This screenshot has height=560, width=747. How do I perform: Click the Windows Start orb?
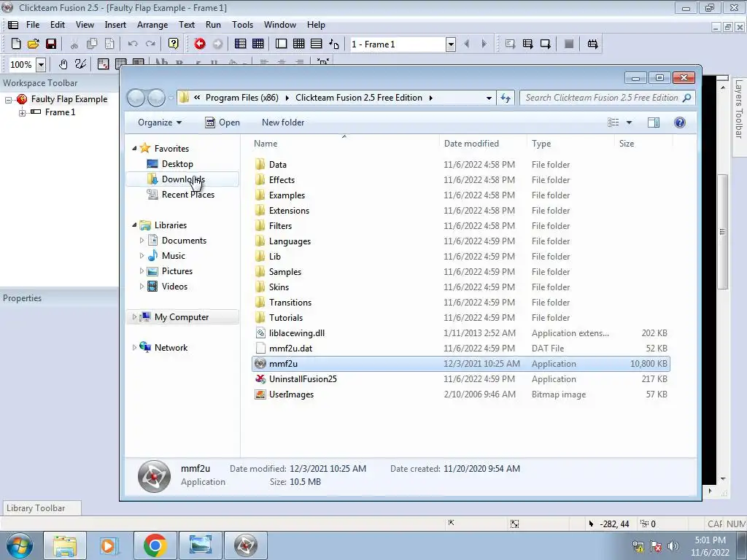click(19, 545)
